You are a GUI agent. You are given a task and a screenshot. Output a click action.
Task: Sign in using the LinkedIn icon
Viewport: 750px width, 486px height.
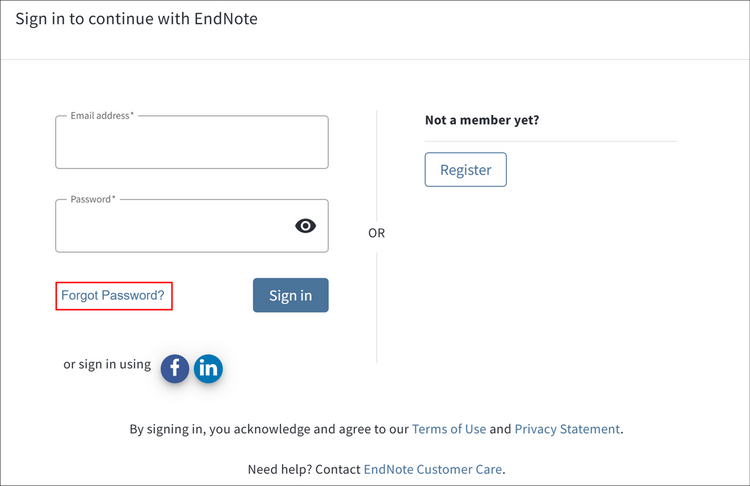[208, 369]
